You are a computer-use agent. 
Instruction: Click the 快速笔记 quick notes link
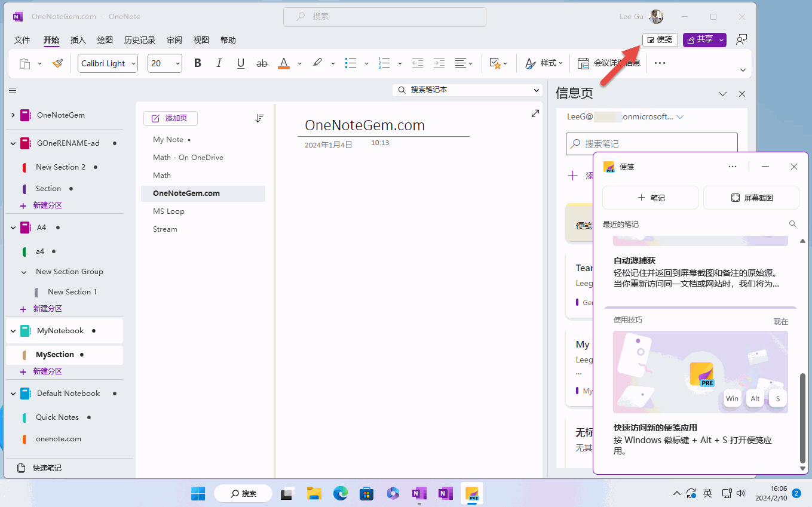click(x=47, y=468)
